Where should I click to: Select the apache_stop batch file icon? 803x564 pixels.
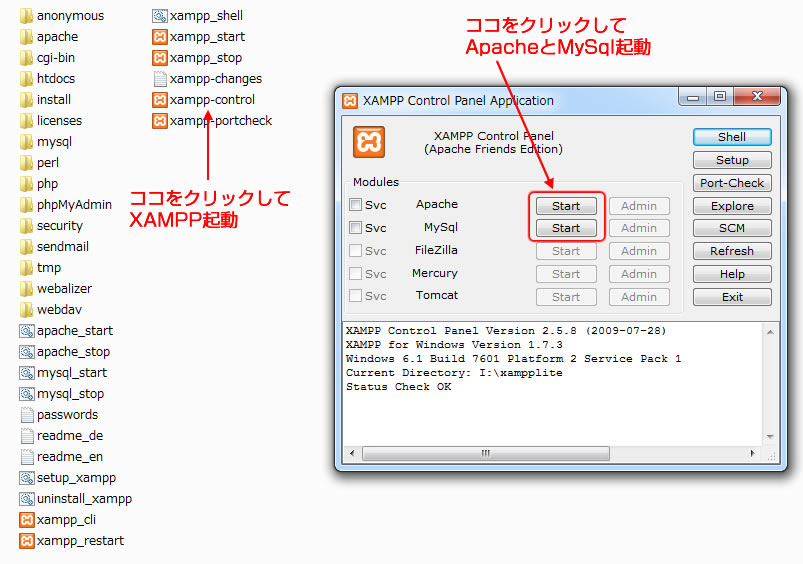(x=27, y=352)
